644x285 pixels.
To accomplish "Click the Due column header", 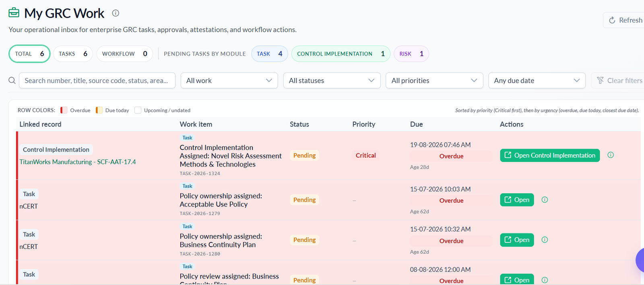I will [416, 124].
